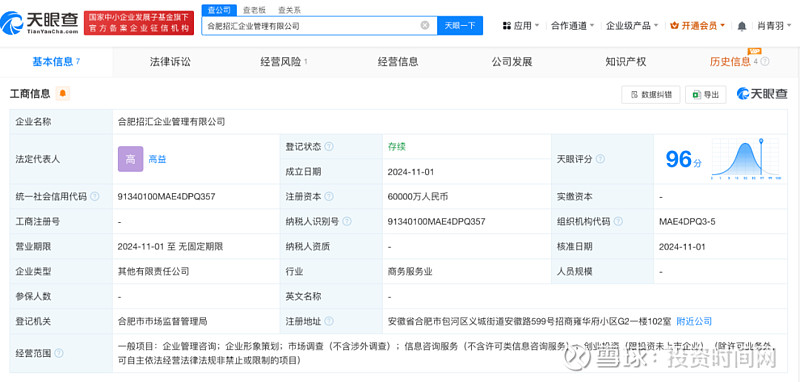Click help icon next to 纳税人识别号
Screen dimensions: 800x382
(x=347, y=221)
